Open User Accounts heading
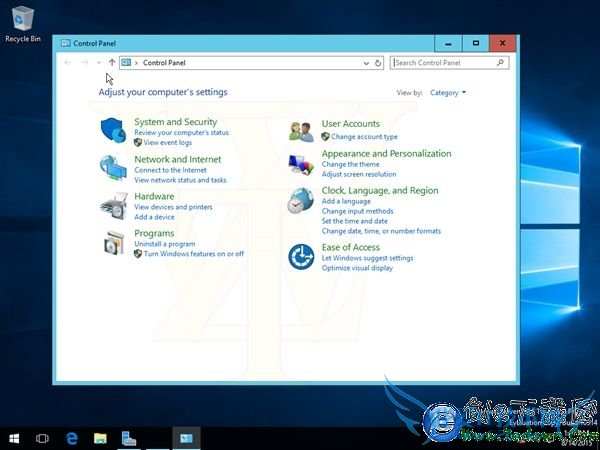The image size is (600, 450). click(x=351, y=124)
